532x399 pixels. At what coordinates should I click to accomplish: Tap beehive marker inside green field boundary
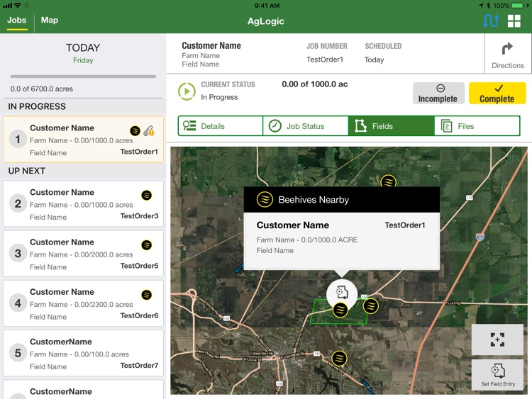coord(340,310)
